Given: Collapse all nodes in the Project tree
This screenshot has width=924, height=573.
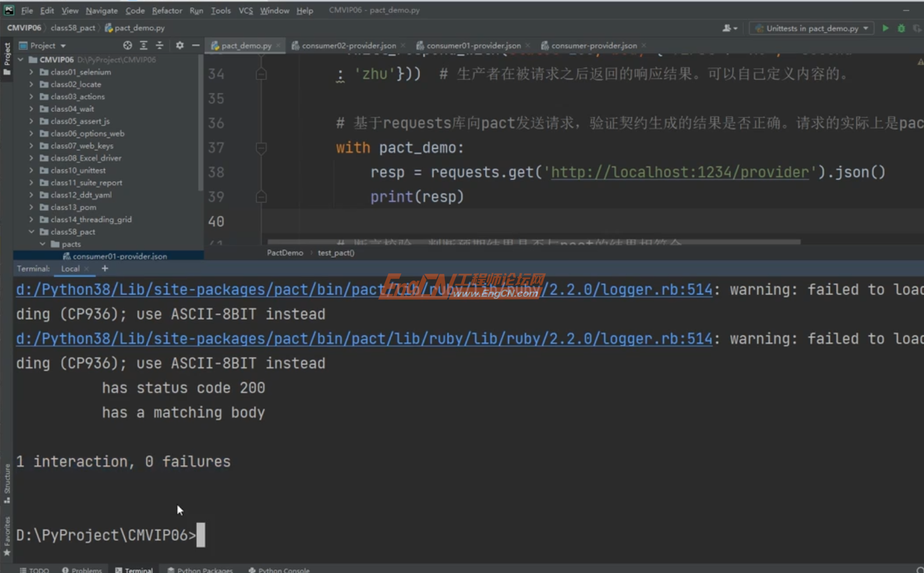Looking at the screenshot, I should [159, 45].
